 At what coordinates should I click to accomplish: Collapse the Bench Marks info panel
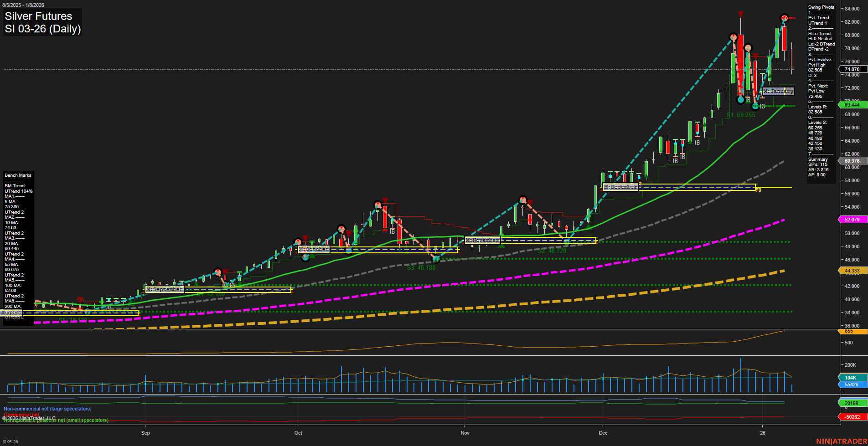(18, 175)
